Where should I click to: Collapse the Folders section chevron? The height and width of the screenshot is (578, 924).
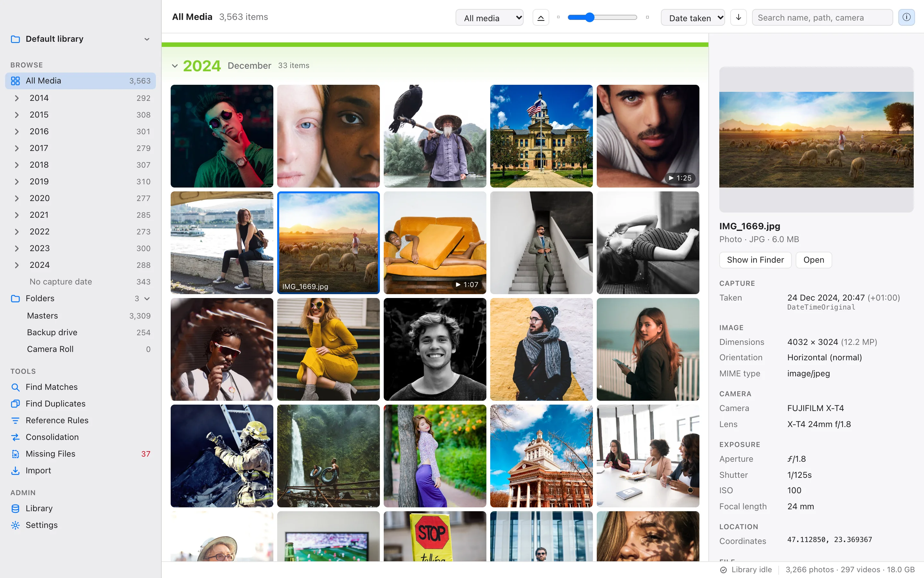pyautogui.click(x=147, y=299)
